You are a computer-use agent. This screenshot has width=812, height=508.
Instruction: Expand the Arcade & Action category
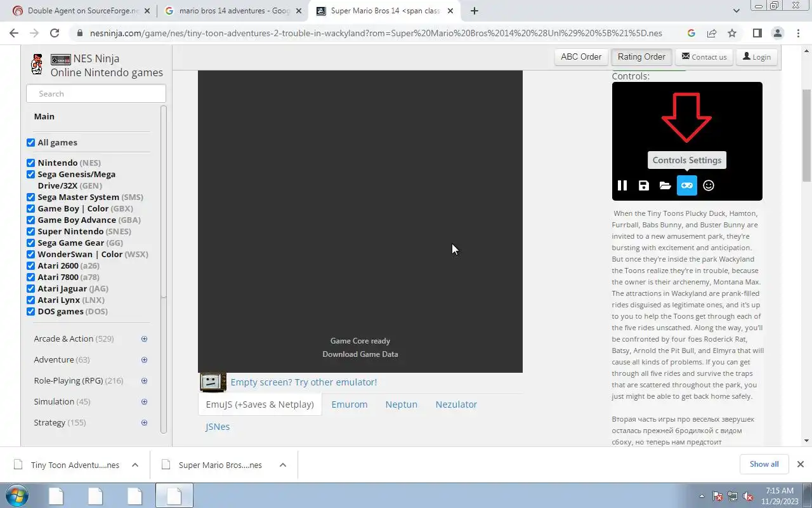click(144, 339)
